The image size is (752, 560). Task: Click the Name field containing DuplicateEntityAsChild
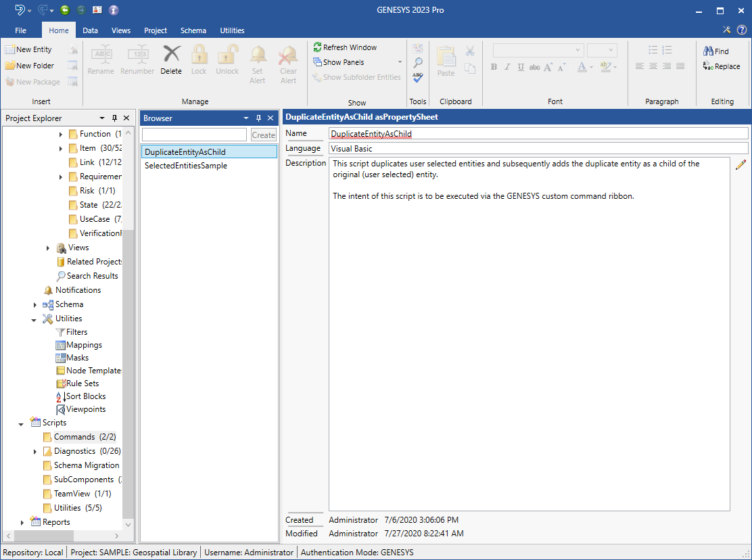538,134
